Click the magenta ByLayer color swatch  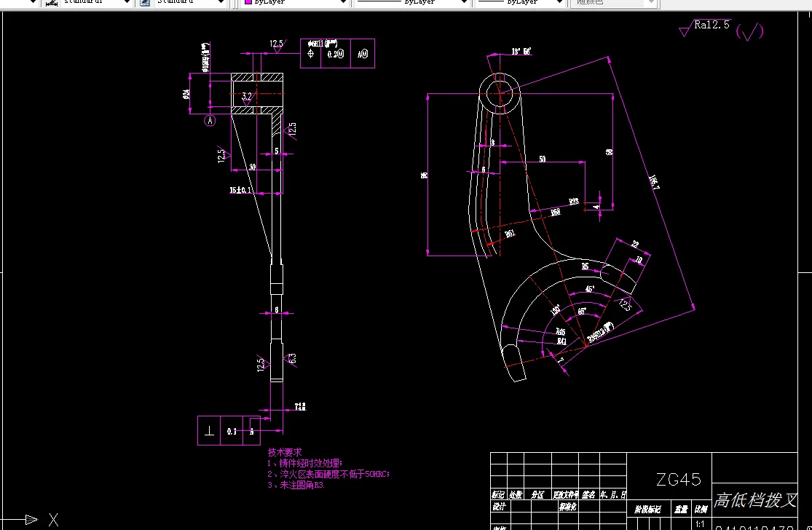click(x=248, y=2)
